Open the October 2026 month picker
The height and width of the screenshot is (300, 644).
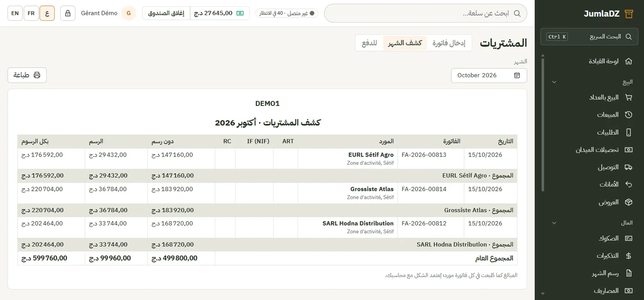coord(489,75)
